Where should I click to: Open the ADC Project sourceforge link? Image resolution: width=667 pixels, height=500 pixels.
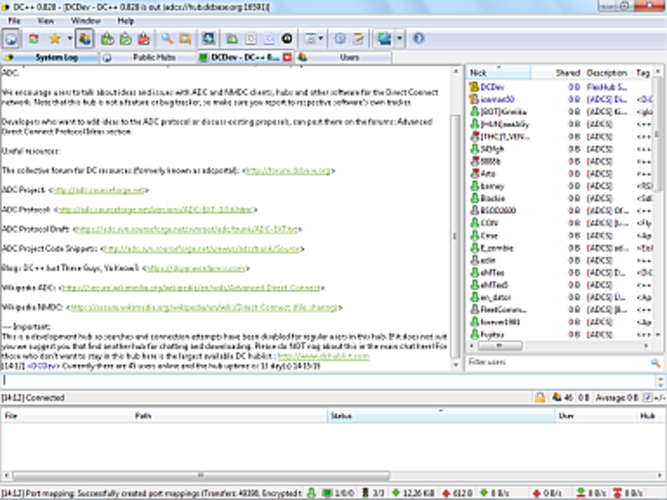(x=99, y=190)
